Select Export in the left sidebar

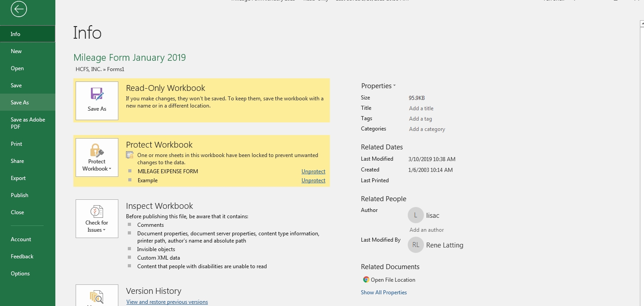(x=18, y=178)
